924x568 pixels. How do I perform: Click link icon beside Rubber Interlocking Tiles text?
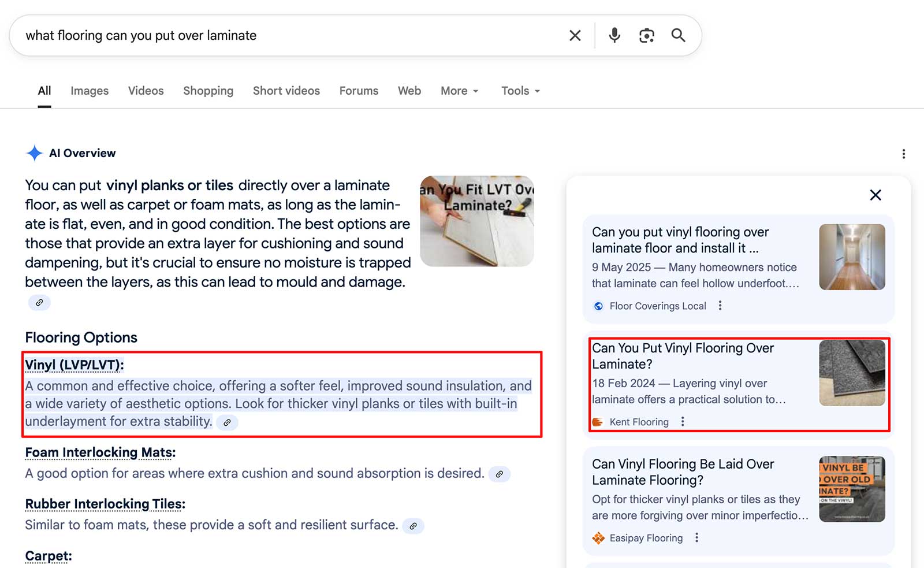[x=413, y=526]
